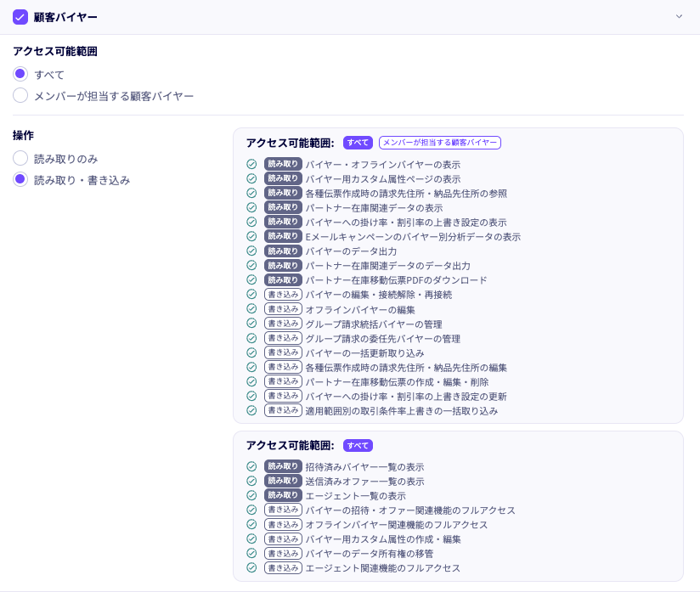Click the すべて badge in the first panel
Screen dimensions: 700x592
tap(358, 143)
